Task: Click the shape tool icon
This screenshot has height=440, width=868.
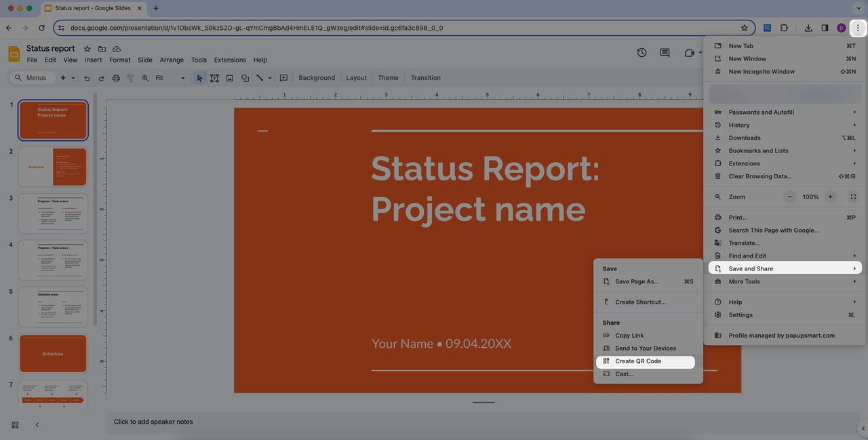Action: coord(245,78)
